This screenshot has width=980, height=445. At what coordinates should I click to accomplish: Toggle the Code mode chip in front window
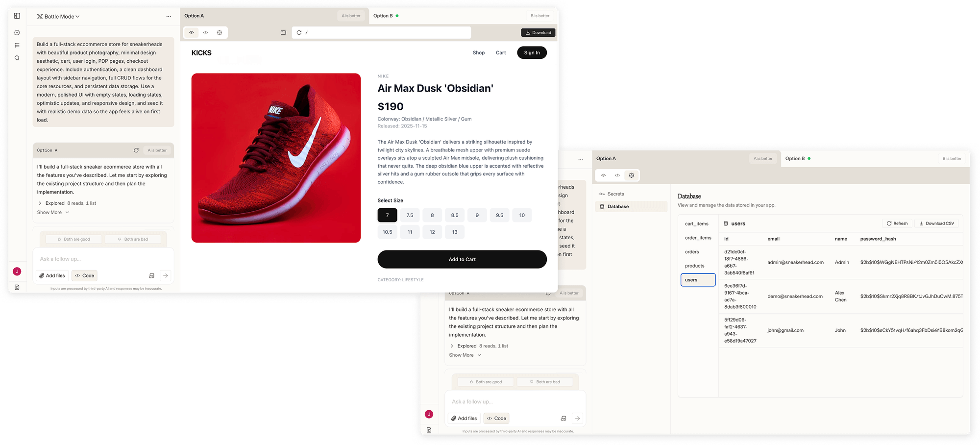(84, 276)
